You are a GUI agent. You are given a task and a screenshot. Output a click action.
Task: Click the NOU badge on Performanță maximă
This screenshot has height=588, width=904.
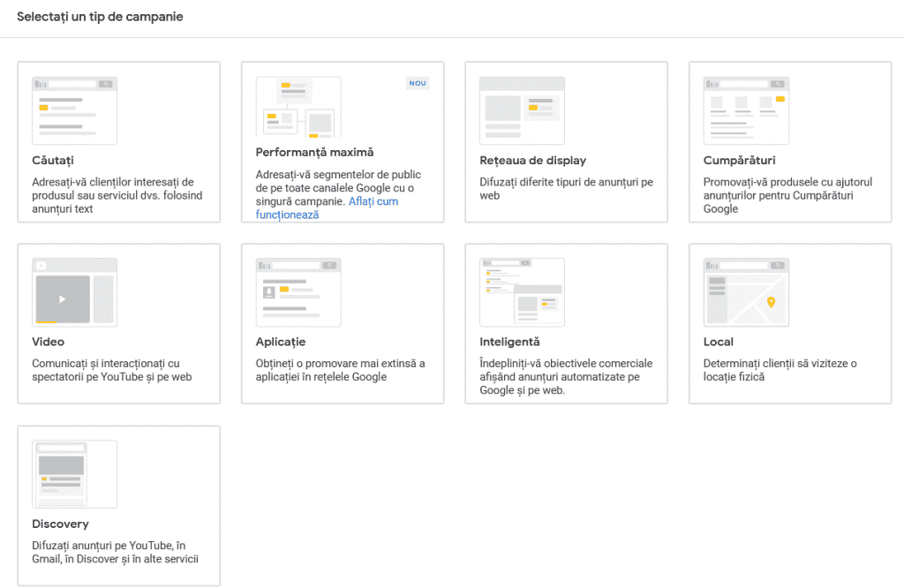point(418,84)
